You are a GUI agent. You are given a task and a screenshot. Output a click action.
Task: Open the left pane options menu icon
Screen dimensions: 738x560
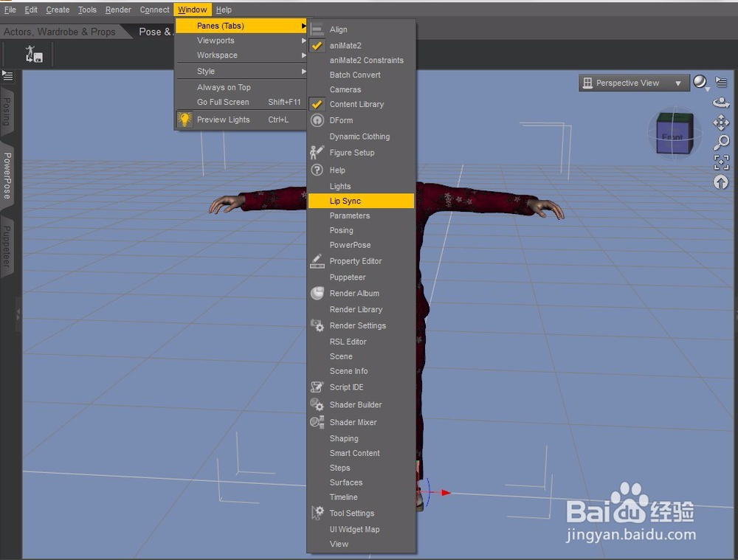click(7, 75)
